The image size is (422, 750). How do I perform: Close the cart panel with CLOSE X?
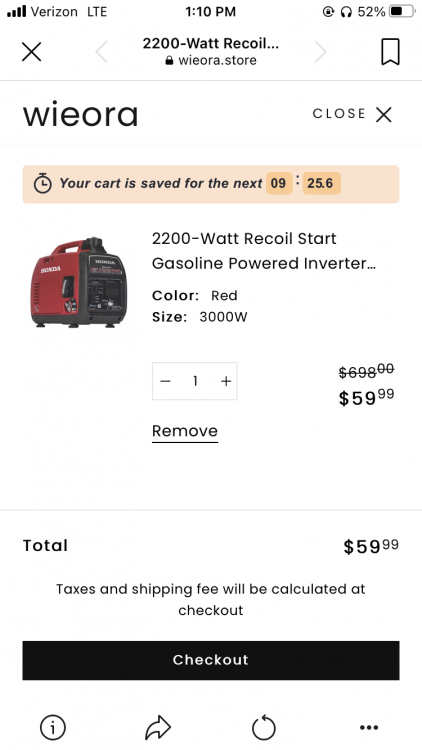point(352,114)
